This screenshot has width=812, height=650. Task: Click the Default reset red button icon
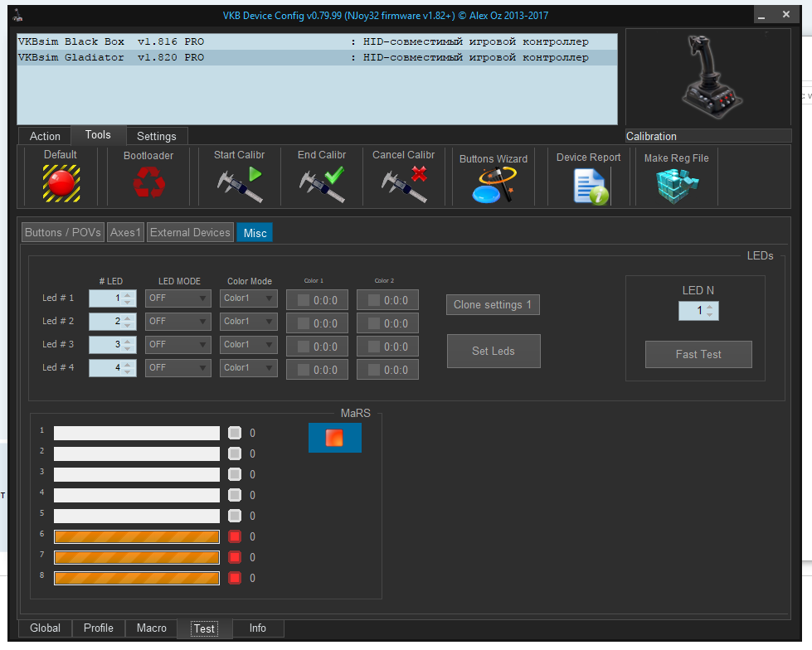click(61, 183)
